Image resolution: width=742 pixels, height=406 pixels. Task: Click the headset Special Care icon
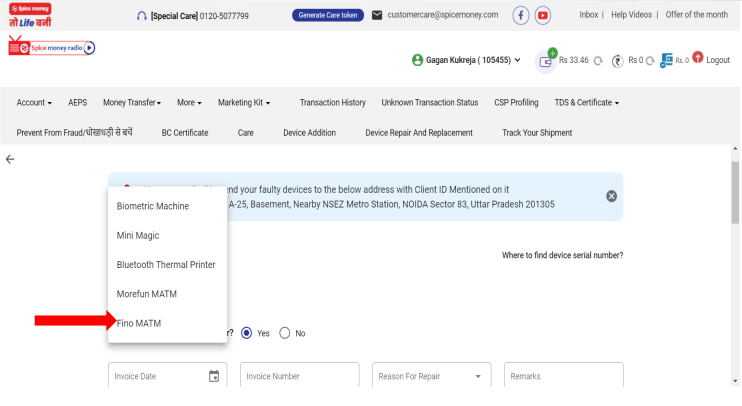point(141,16)
